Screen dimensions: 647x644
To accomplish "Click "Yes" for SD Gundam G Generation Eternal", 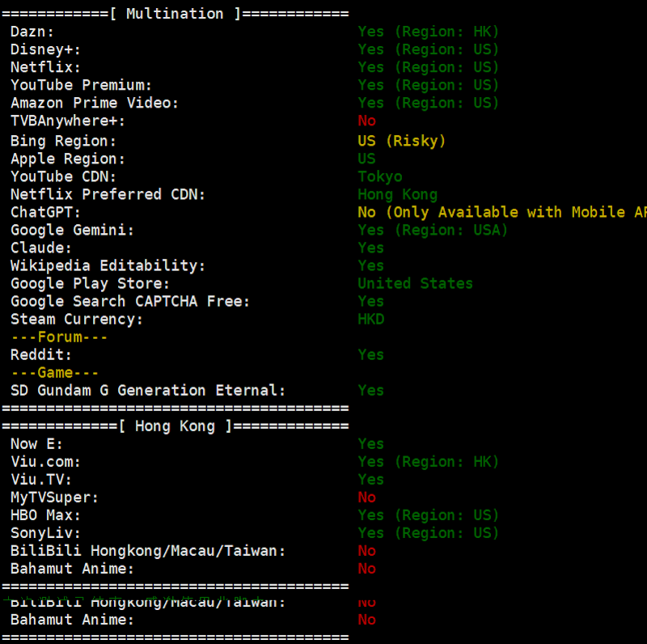I will point(371,391).
